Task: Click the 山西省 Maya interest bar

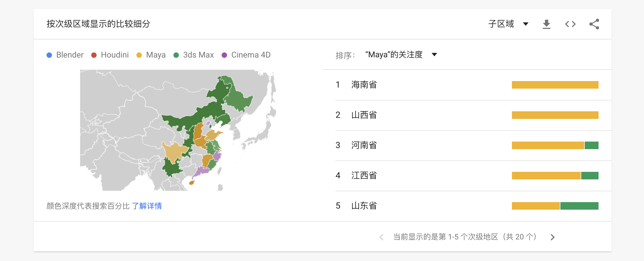Action: (x=555, y=115)
